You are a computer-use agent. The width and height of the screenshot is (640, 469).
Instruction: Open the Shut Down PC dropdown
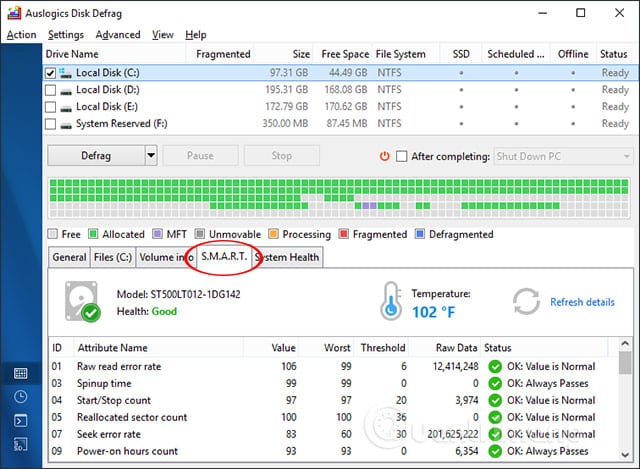click(x=563, y=156)
